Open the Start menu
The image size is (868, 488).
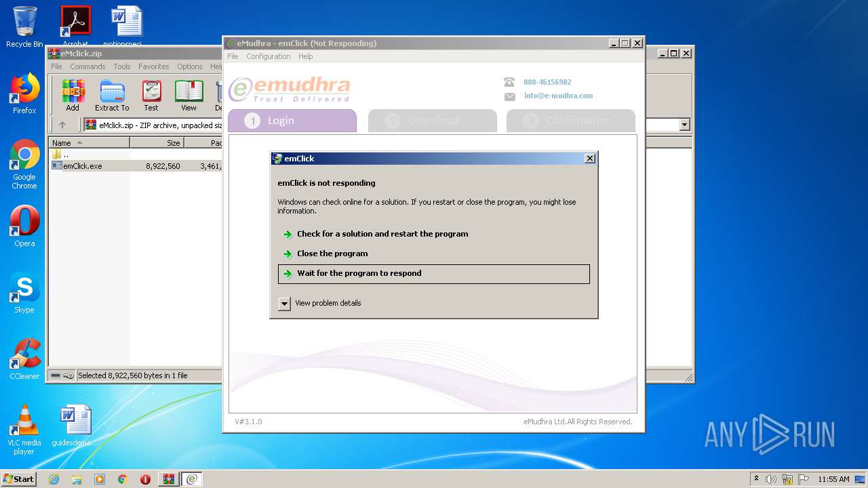pyautogui.click(x=19, y=479)
